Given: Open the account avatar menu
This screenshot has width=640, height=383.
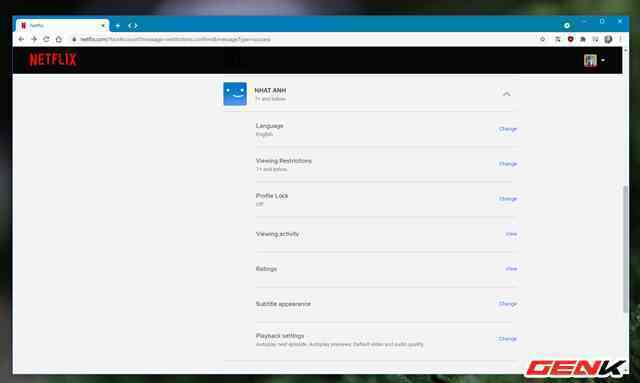Looking at the screenshot, I should tap(594, 60).
